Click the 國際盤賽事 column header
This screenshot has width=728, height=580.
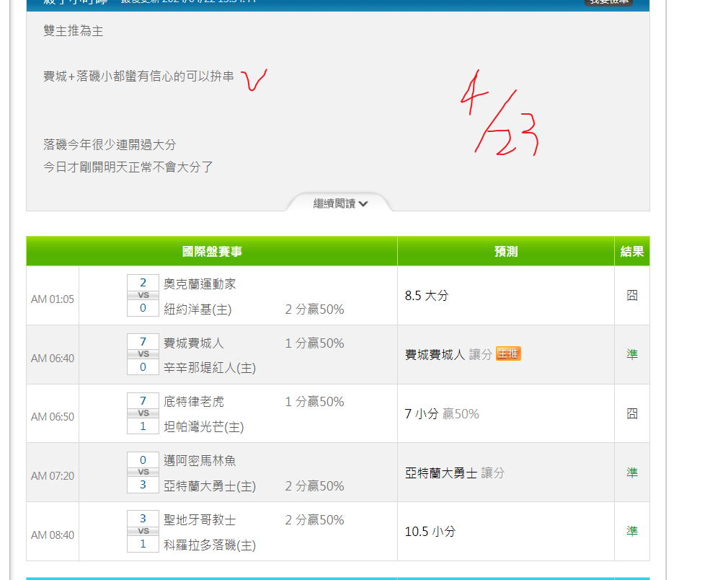[212, 251]
